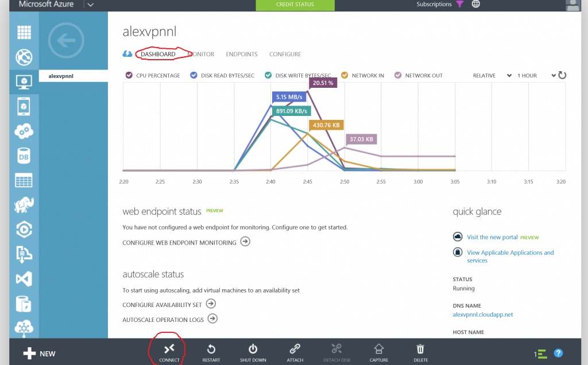This screenshot has height=365, width=588.
Task: Click the Detach Disk command
Action: (x=336, y=353)
